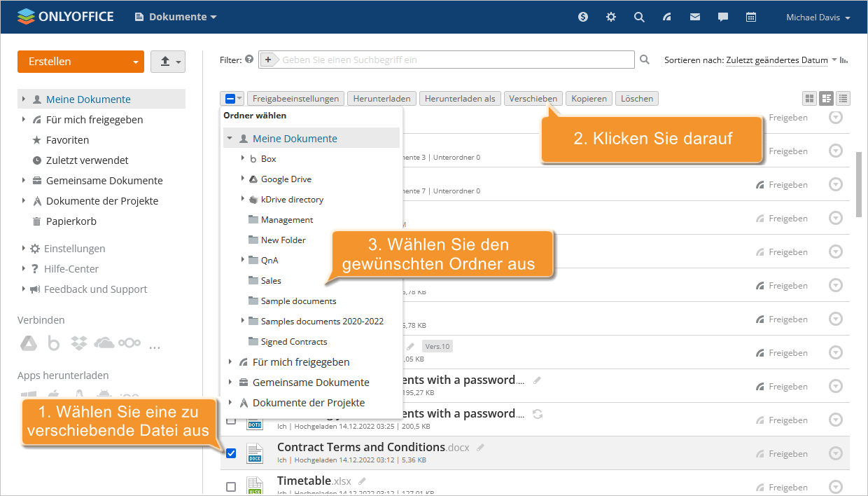Connect a Box account under Verbinden
Image resolution: width=868 pixels, height=496 pixels.
54,343
